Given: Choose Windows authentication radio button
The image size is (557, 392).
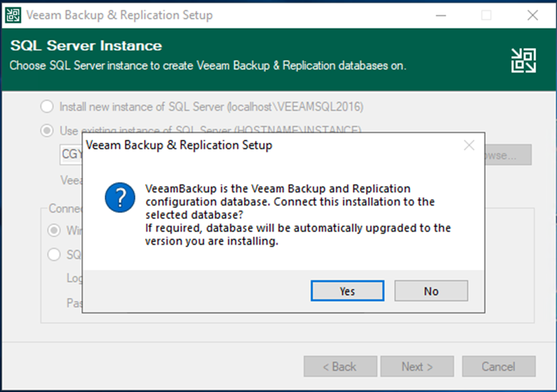Looking at the screenshot, I should [x=54, y=230].
